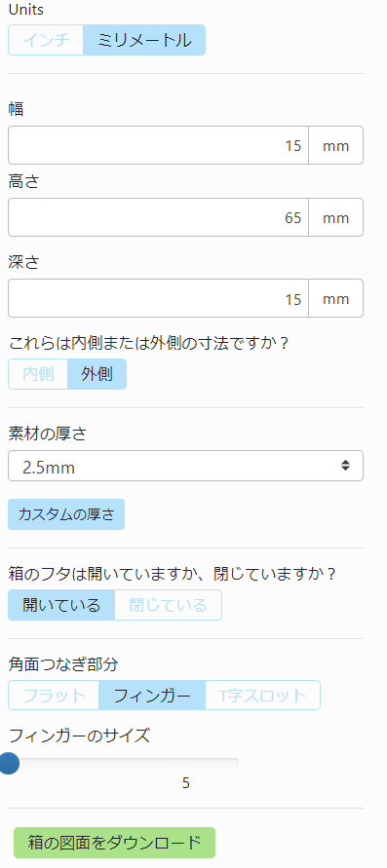Click the finger size slider handle
The image size is (387, 868).
tap(9, 764)
